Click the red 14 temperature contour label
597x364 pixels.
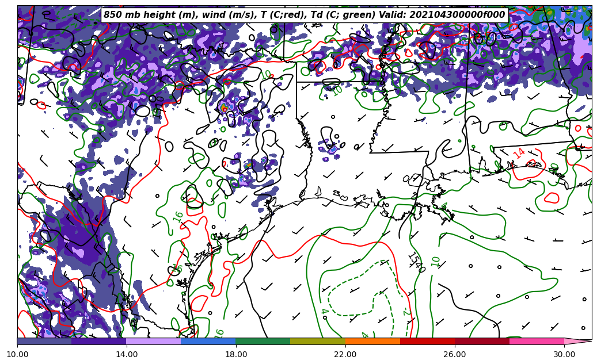pos(519,154)
